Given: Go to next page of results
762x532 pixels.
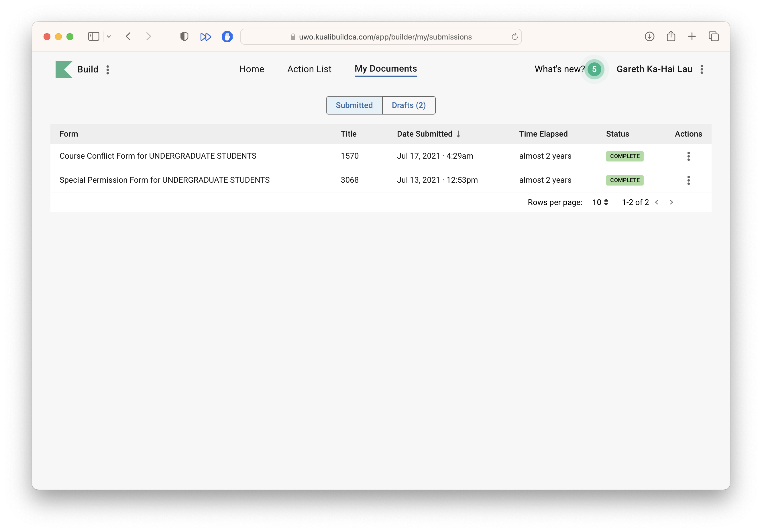Looking at the screenshot, I should pos(671,202).
